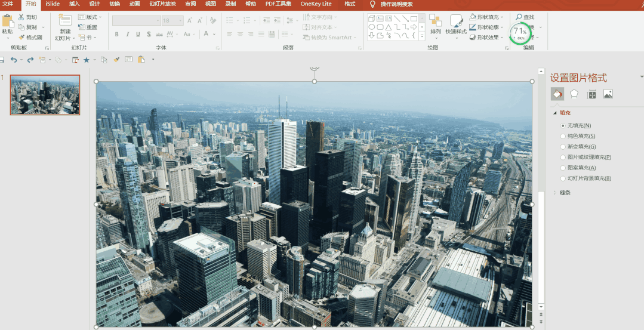Click vertical scrollbar down arrow
644x330 pixels.
click(541, 307)
